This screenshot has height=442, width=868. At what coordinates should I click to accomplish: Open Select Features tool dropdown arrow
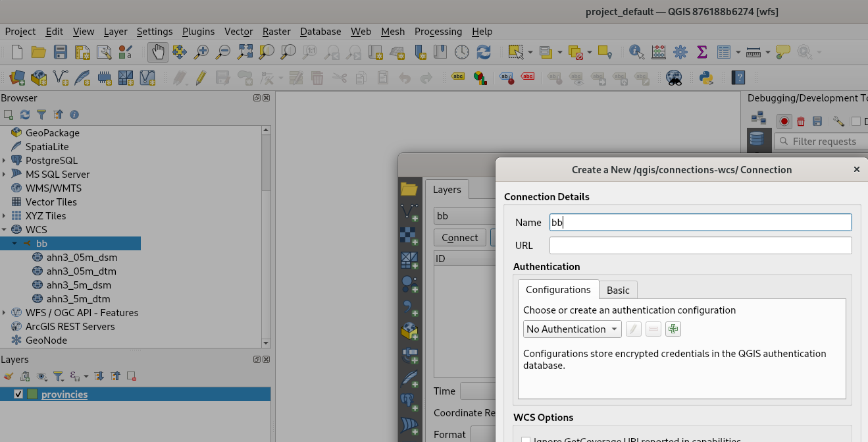[x=531, y=52]
